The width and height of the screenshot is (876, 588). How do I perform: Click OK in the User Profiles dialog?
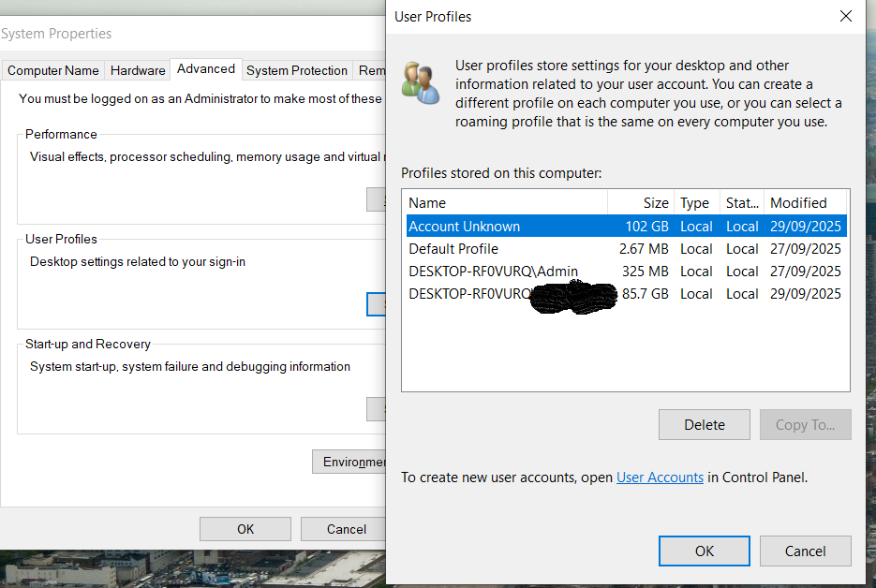point(704,551)
